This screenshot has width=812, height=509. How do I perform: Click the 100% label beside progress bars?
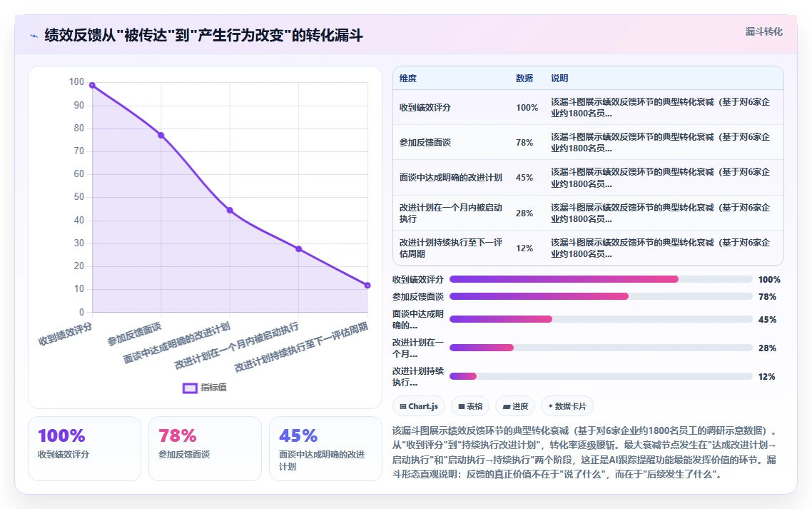[x=769, y=279]
